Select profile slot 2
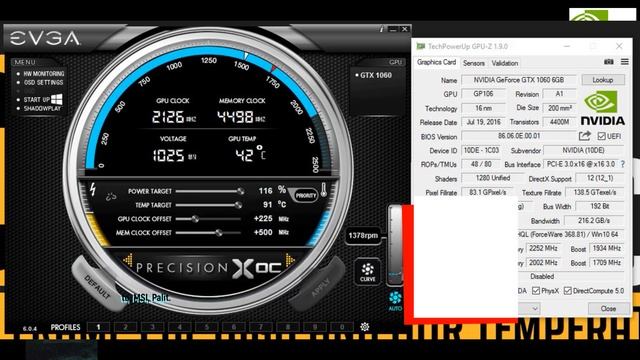This screenshot has height=360, width=640. pos(125,327)
